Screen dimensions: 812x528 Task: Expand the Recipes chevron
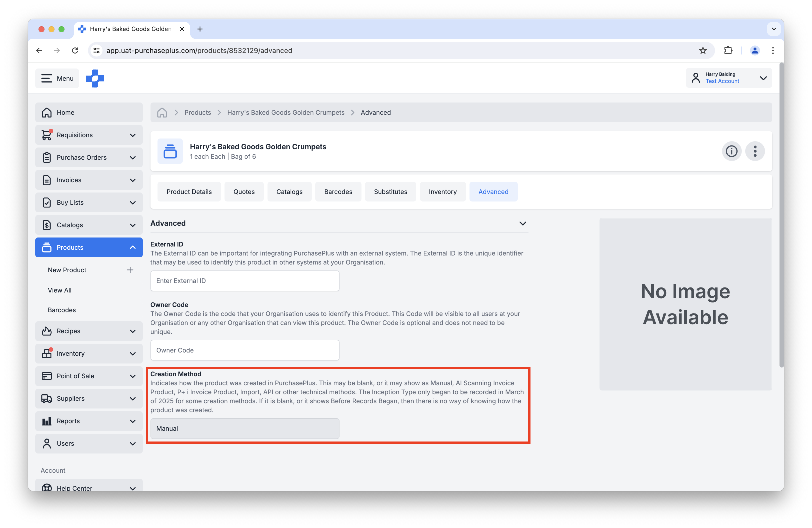pos(133,331)
